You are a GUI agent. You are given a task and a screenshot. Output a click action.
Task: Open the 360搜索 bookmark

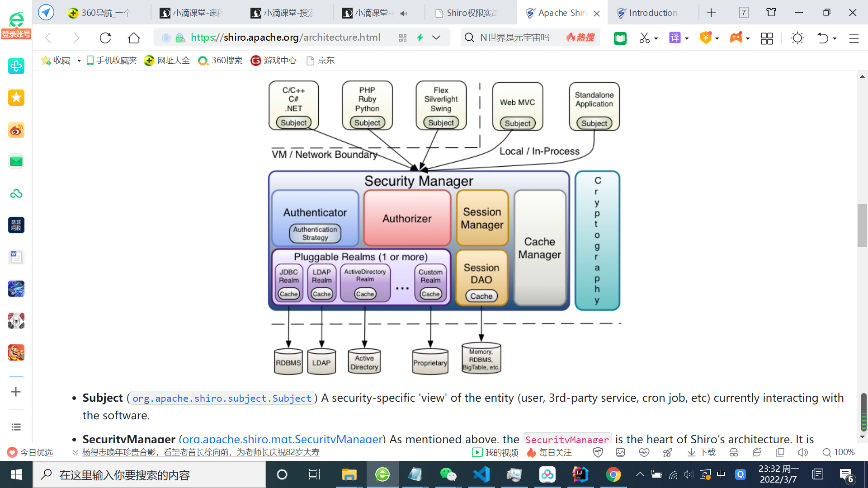(220, 61)
